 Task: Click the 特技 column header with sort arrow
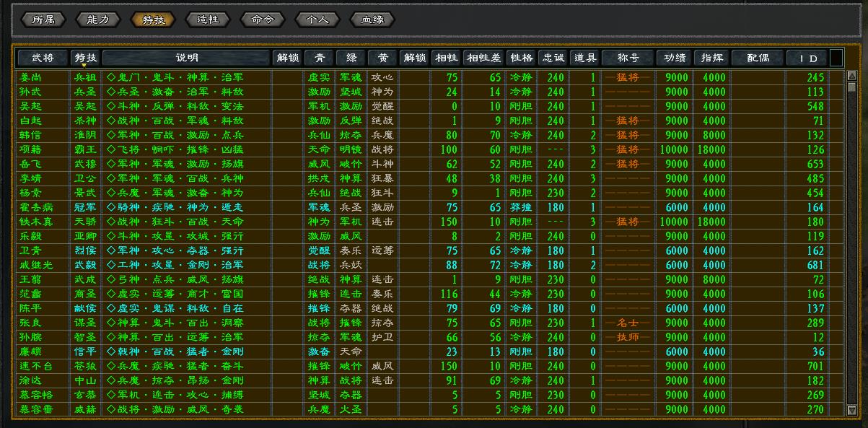tap(86, 58)
